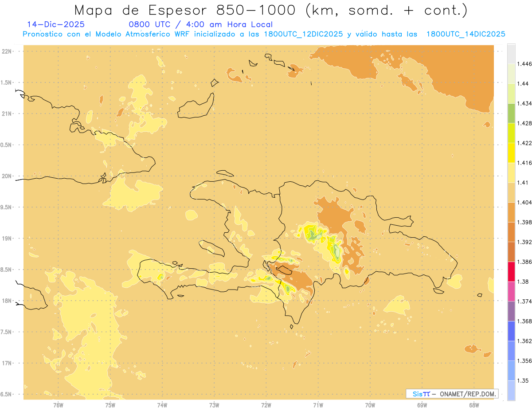The height and width of the screenshot is (411, 532).
Task: Click the map title 'Mapa de Espesor 850-1000'
Action: coord(188,10)
